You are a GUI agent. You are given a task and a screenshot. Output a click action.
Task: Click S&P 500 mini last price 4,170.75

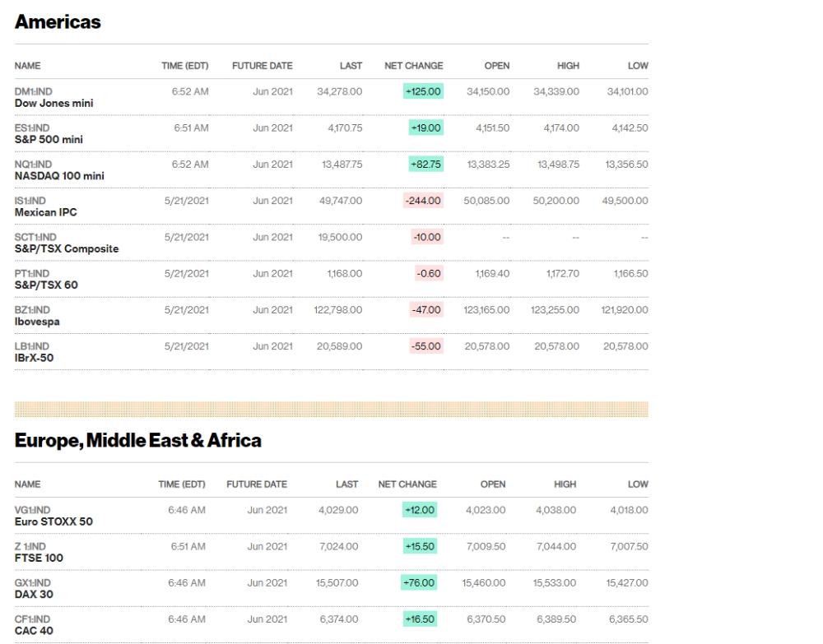point(346,128)
